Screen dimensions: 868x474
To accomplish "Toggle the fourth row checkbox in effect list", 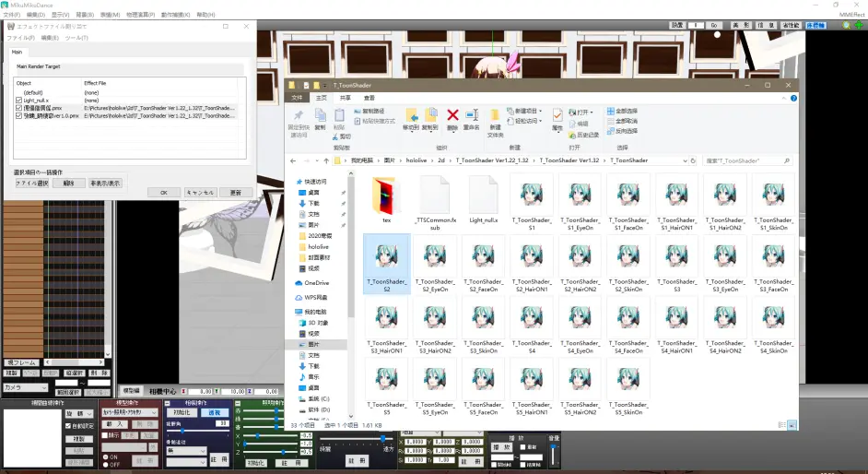I will point(18,115).
